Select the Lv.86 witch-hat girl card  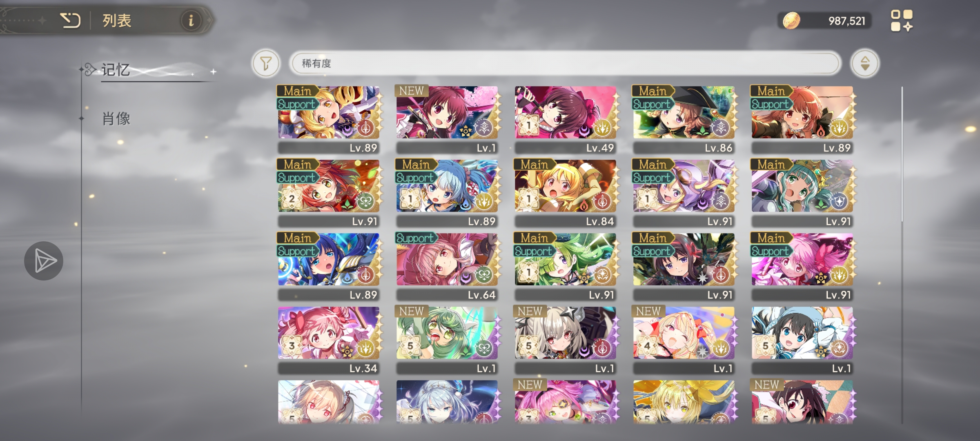coord(684,119)
